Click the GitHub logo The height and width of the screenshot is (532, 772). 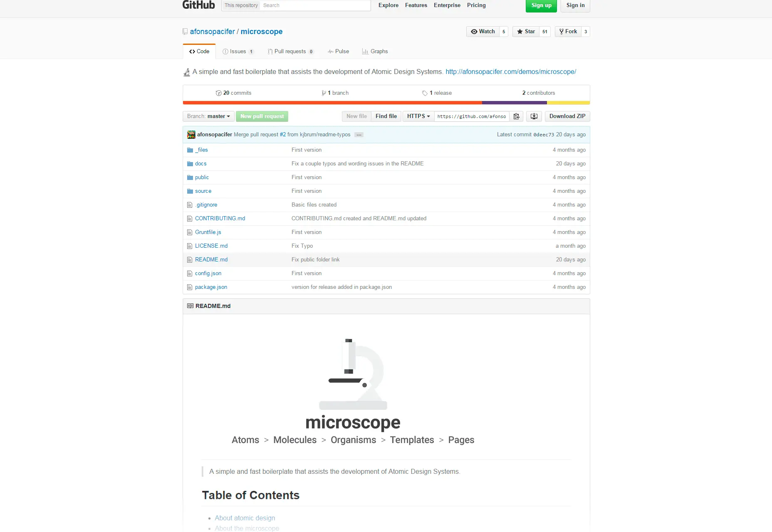[198, 5]
